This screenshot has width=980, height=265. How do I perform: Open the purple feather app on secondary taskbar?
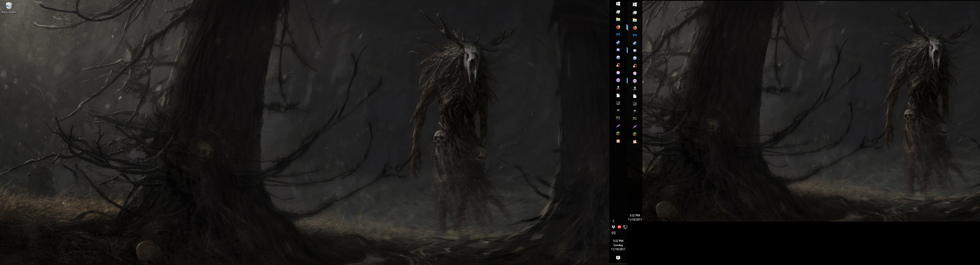(635, 126)
